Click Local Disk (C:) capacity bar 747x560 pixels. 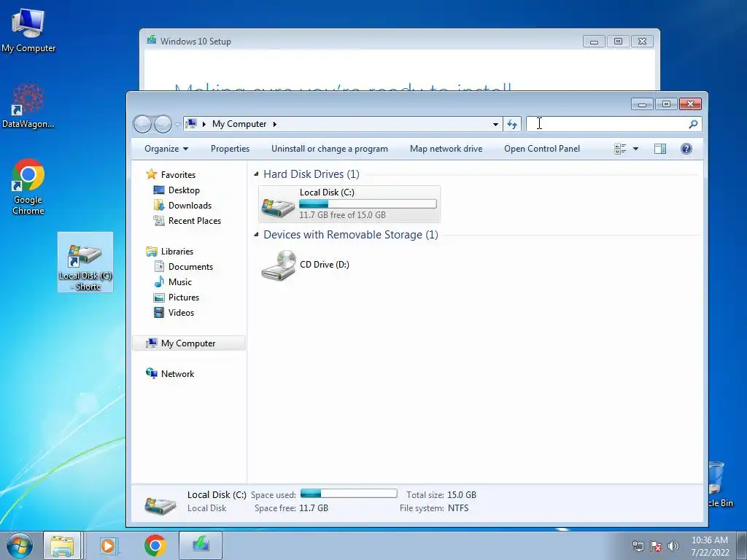tap(368, 204)
